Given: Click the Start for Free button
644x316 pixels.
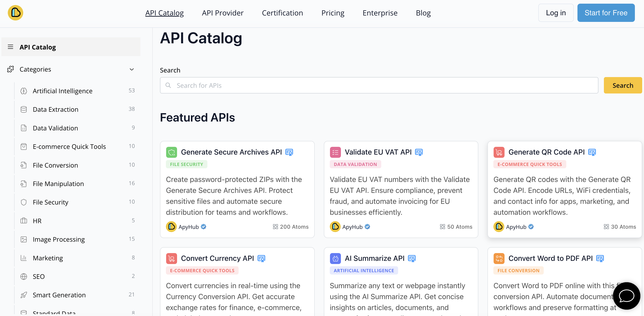Looking at the screenshot, I should click(x=606, y=13).
